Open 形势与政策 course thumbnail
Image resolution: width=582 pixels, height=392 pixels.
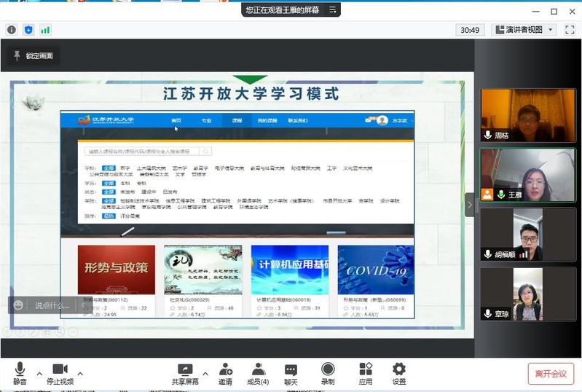(117, 270)
